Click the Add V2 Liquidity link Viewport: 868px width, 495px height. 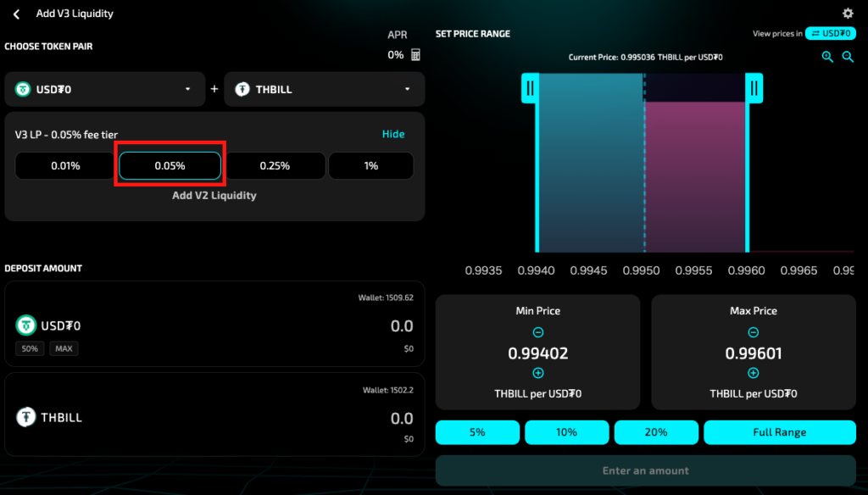214,195
